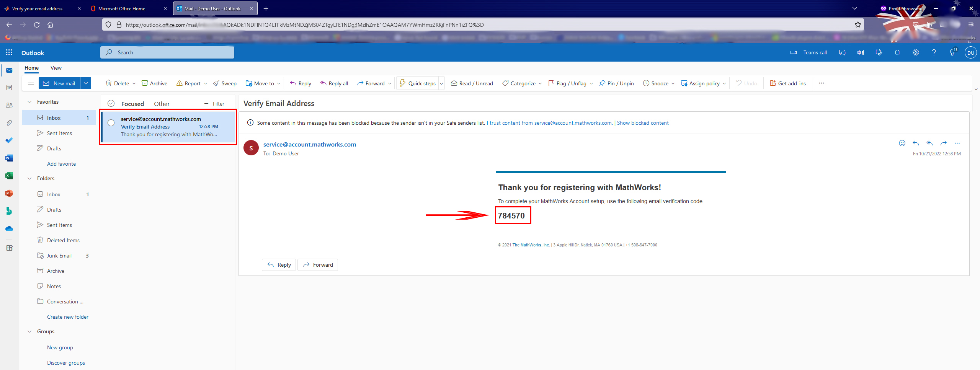Launch OneDrive from the left rail

pyautogui.click(x=9, y=228)
